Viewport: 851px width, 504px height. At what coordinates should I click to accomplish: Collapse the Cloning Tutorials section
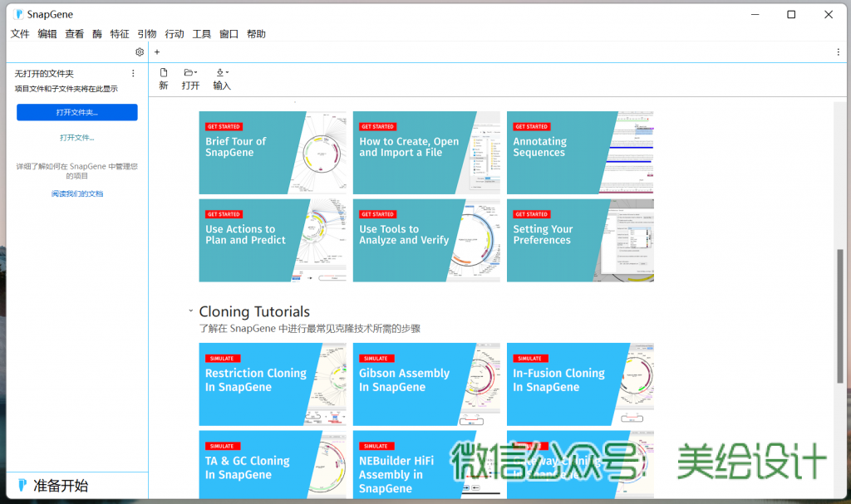point(191,311)
